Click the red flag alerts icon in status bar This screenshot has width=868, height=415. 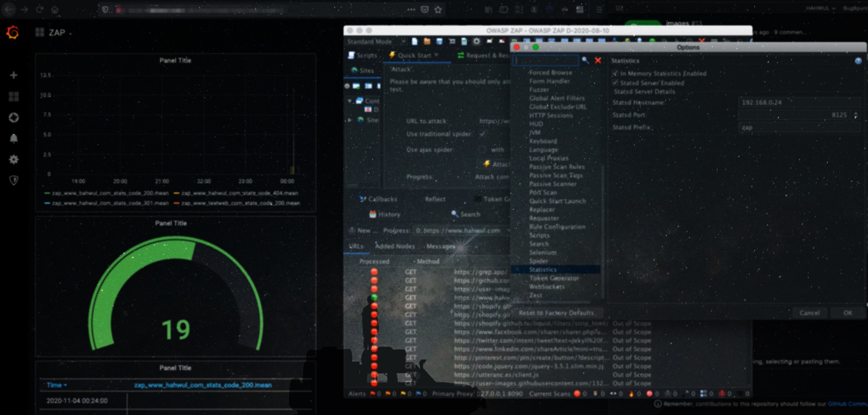tap(373, 394)
